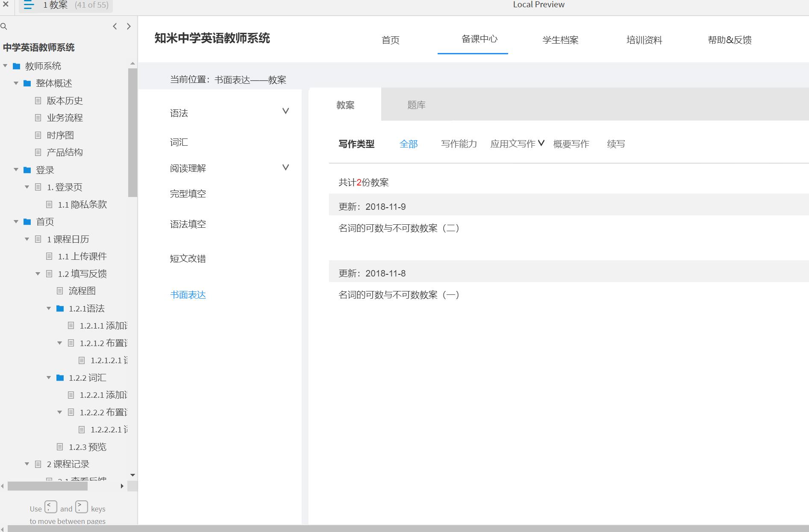Collapse the 登录 folder node
Viewport: 809px width, 532px height.
[16, 170]
